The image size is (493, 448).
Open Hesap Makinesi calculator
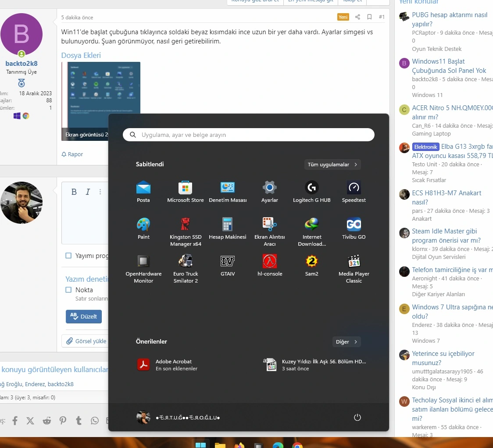[x=228, y=229]
